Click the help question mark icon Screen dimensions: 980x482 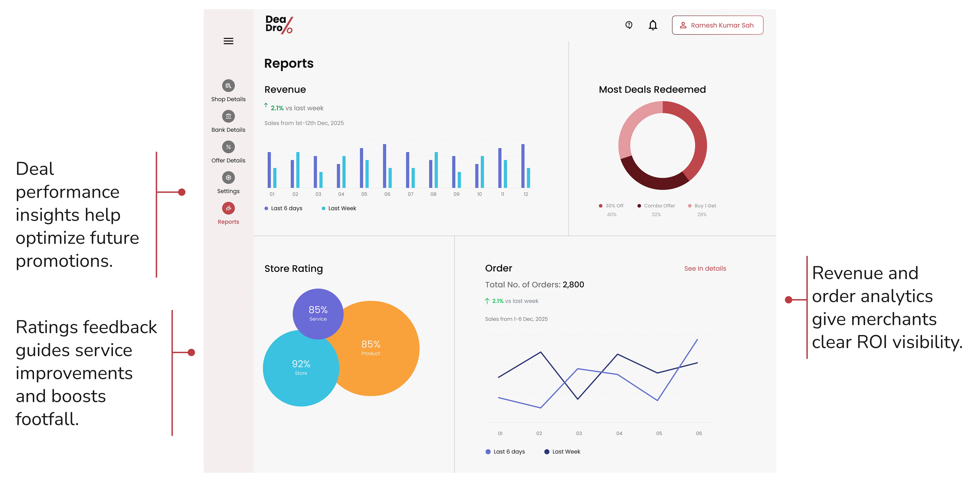click(x=629, y=25)
